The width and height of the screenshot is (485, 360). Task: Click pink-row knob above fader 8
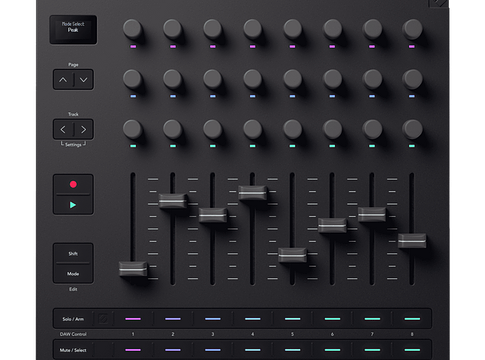click(412, 29)
